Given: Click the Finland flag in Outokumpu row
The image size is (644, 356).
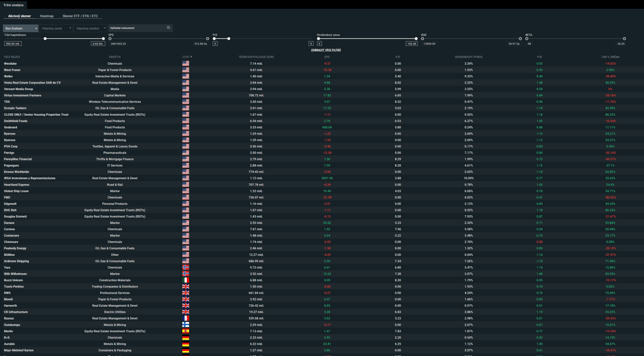Looking at the screenshot, I should 186,325.
